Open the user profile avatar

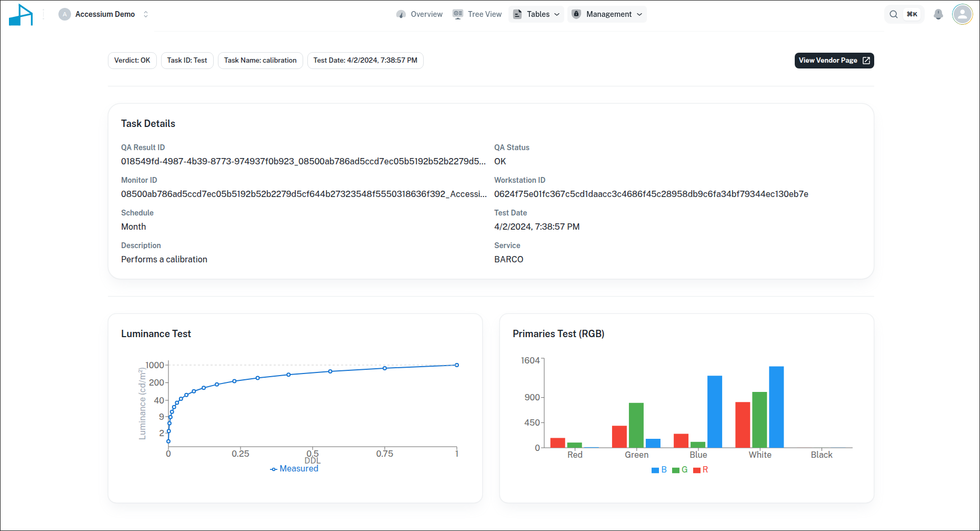point(962,14)
